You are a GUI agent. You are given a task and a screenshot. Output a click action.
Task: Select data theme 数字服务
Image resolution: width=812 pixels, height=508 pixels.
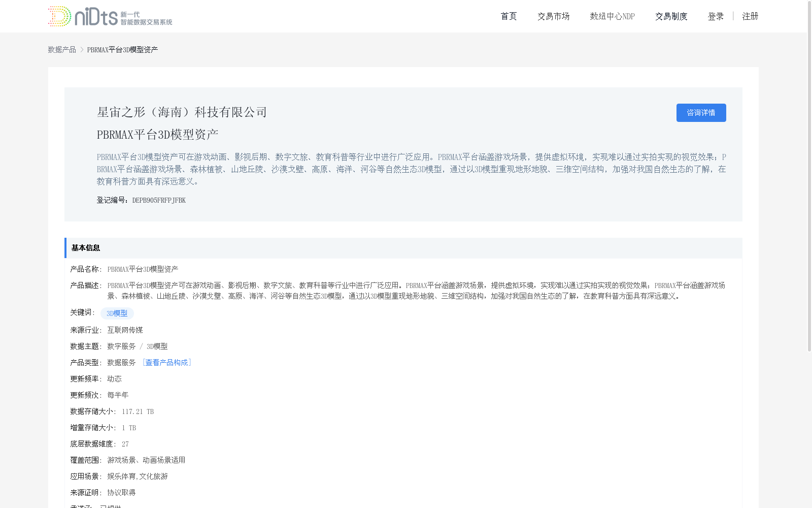pos(121,346)
